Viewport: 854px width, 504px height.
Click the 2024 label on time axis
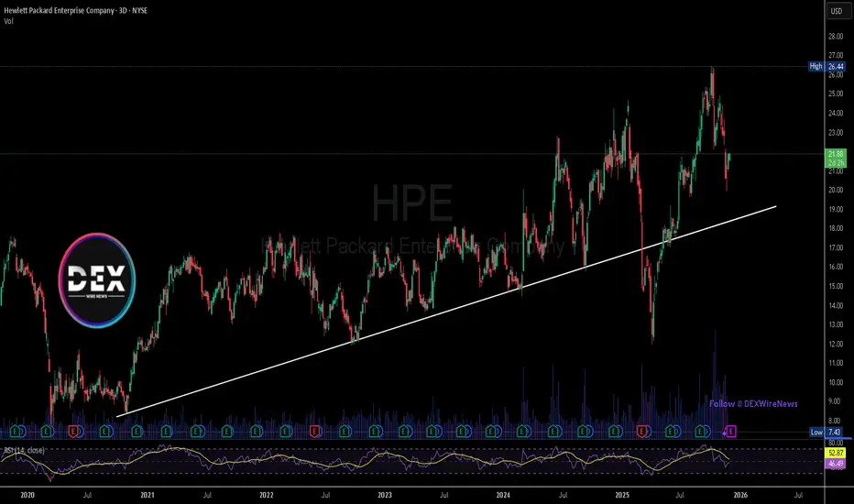pyautogui.click(x=503, y=495)
